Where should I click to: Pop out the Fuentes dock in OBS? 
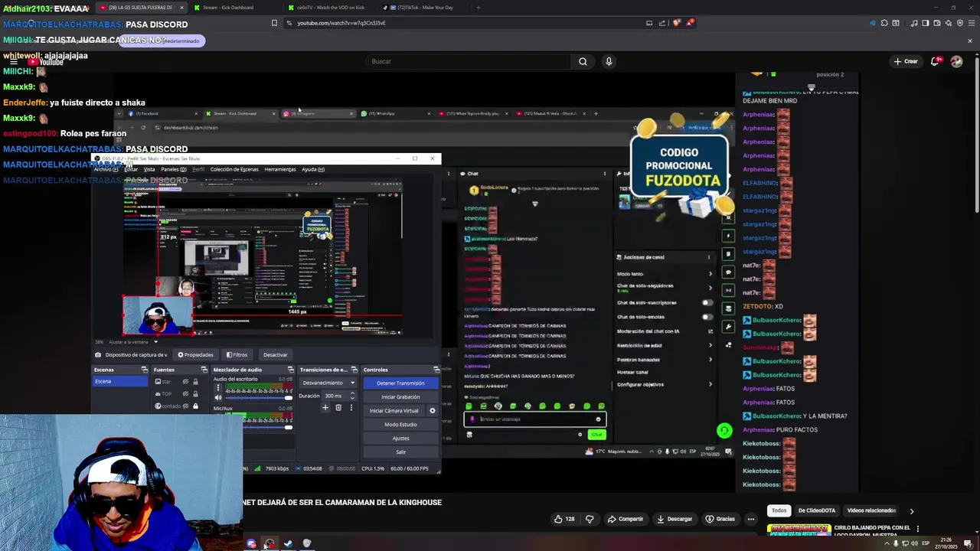point(206,370)
